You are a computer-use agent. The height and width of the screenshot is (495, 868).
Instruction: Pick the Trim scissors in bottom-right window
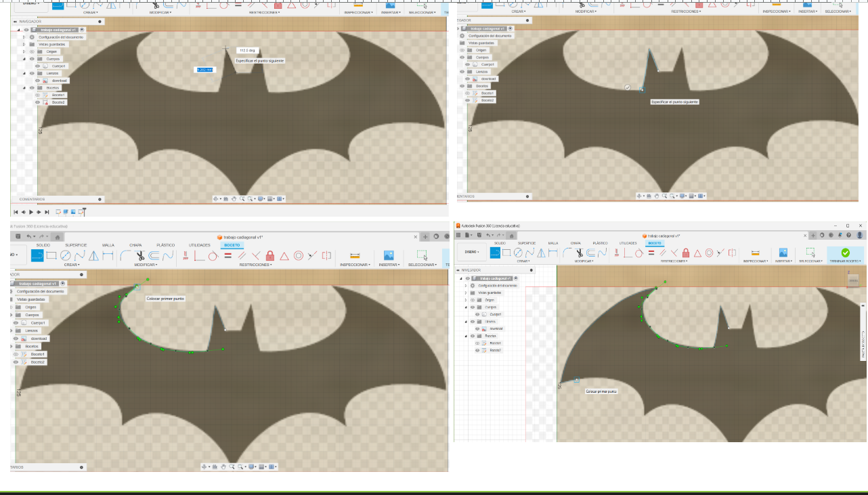579,253
